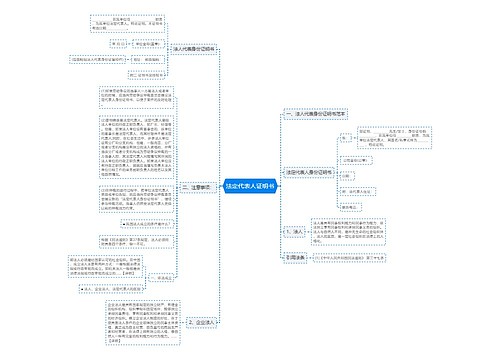This screenshot has width=500, height=360.
Task: Select the 公司全称(公章) node on right
Action: (x=356, y=160)
